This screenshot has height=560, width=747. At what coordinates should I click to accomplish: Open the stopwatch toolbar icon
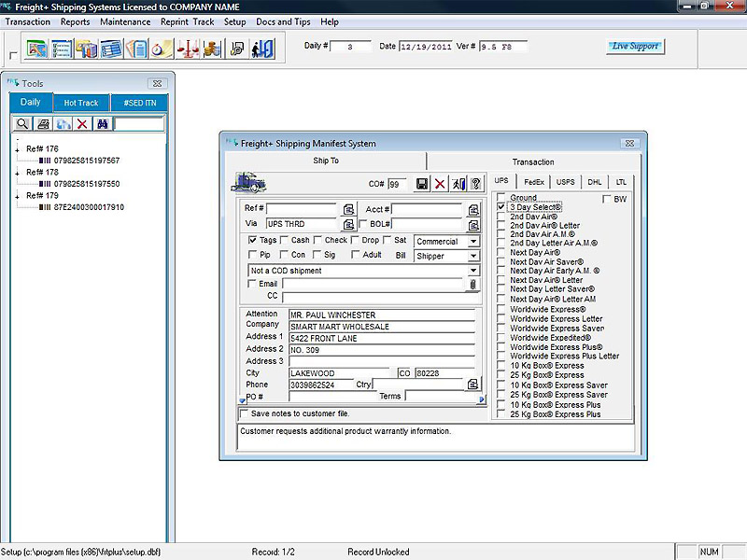tap(162, 49)
